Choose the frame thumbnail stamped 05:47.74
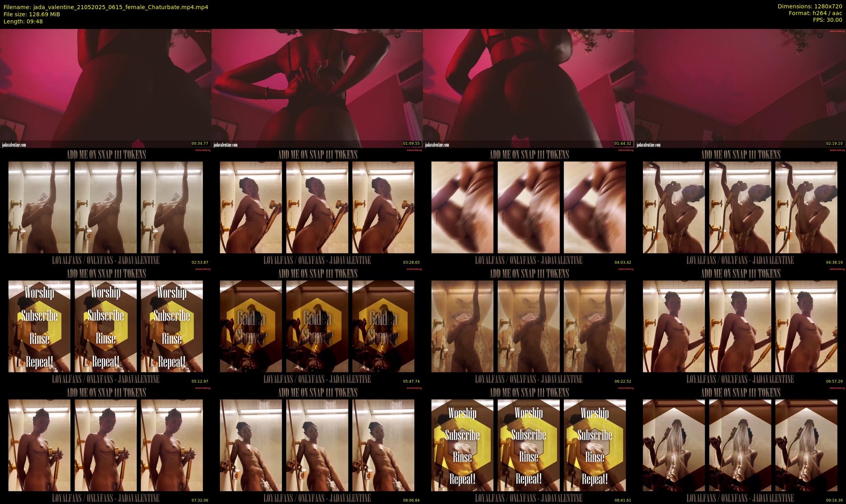This screenshot has width=846, height=504. (317, 326)
